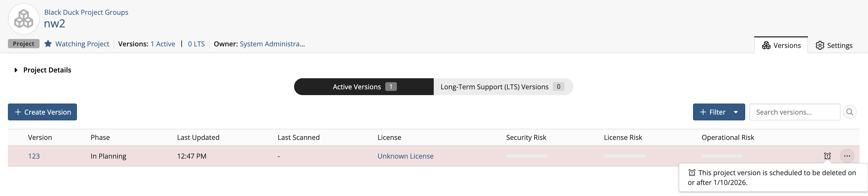The height and width of the screenshot is (196, 868).
Task: Click the Security Risk bar for version 123
Action: pos(526,156)
